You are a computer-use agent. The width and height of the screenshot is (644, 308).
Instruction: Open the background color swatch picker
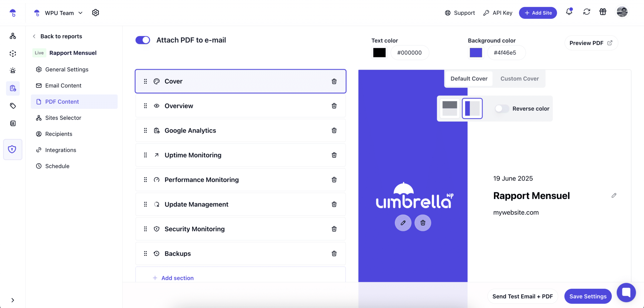click(476, 53)
